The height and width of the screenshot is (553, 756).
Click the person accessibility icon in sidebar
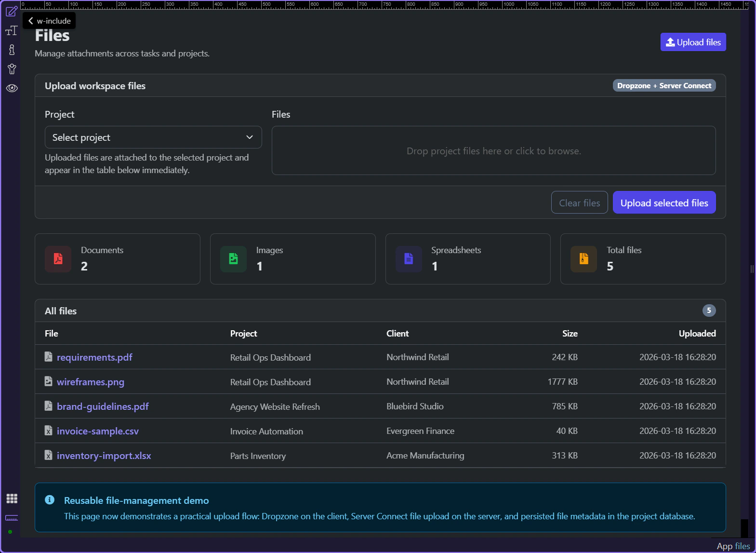tap(12, 69)
